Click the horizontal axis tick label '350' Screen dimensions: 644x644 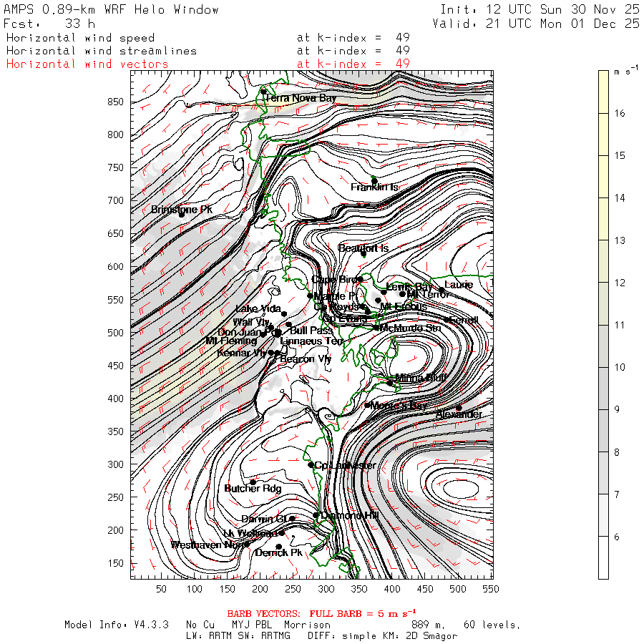(x=359, y=590)
